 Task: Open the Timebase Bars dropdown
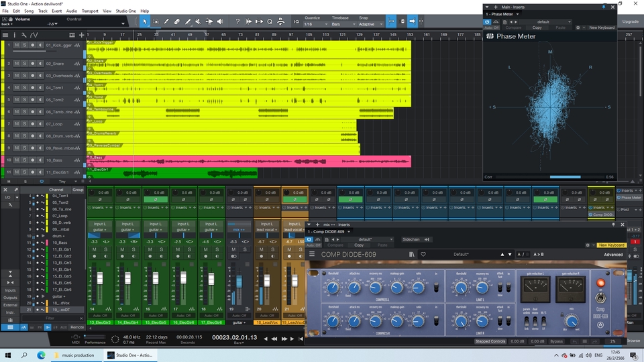(343, 24)
